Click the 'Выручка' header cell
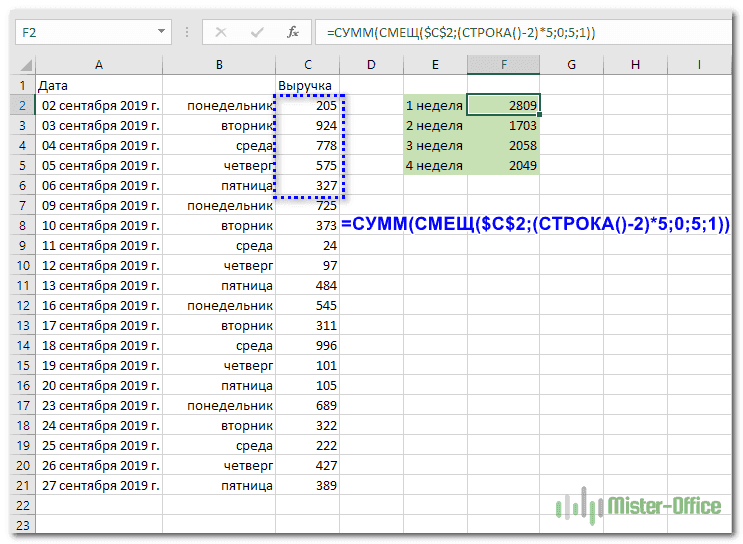 coord(305,85)
